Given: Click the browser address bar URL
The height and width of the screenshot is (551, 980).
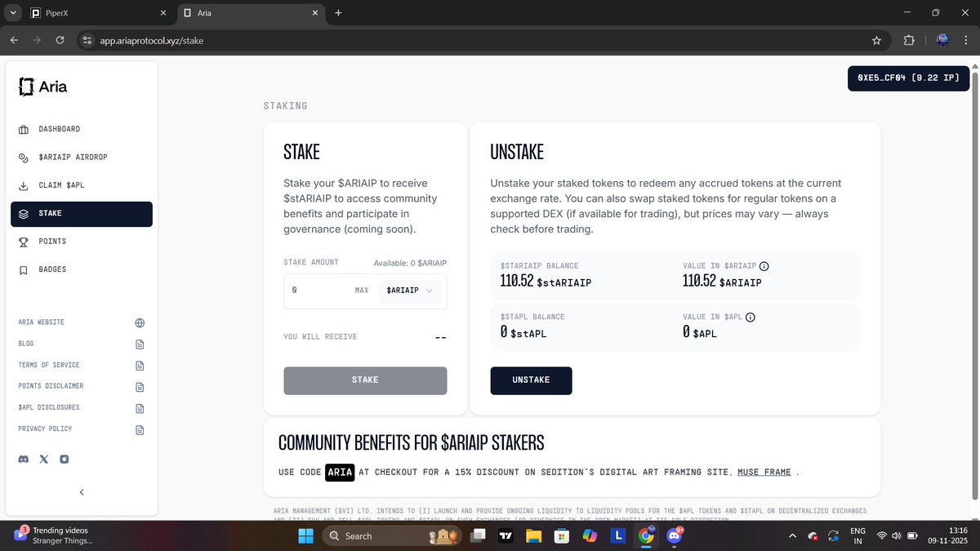Looking at the screenshot, I should (x=152, y=40).
